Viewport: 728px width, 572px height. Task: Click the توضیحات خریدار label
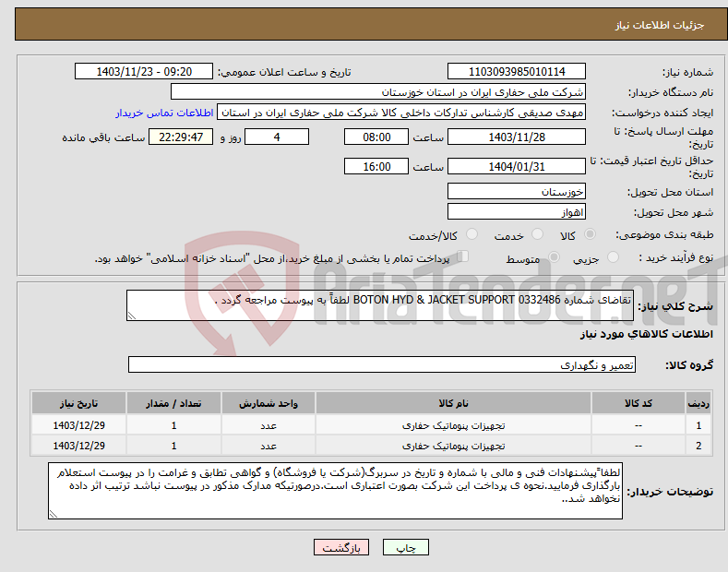(670, 492)
